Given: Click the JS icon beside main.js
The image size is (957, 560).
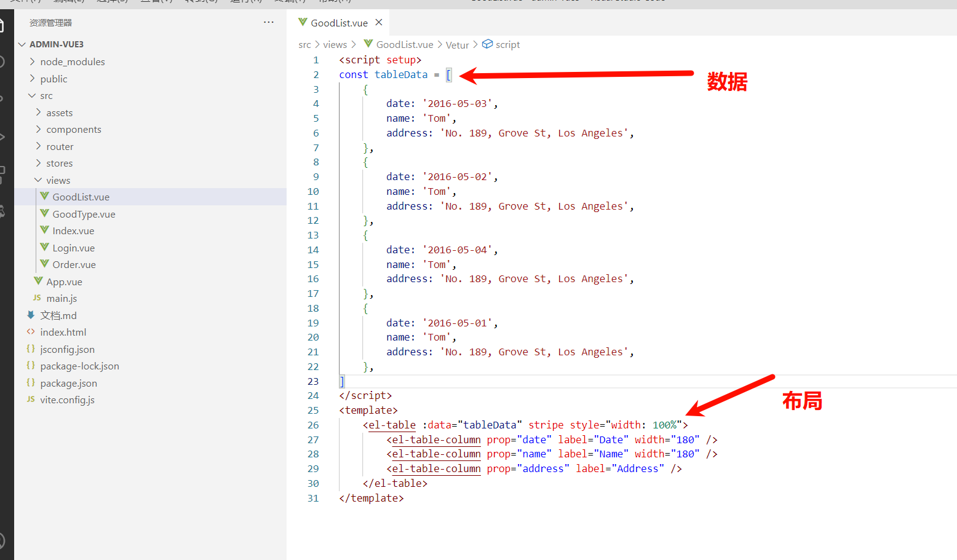Looking at the screenshot, I should pos(37,298).
